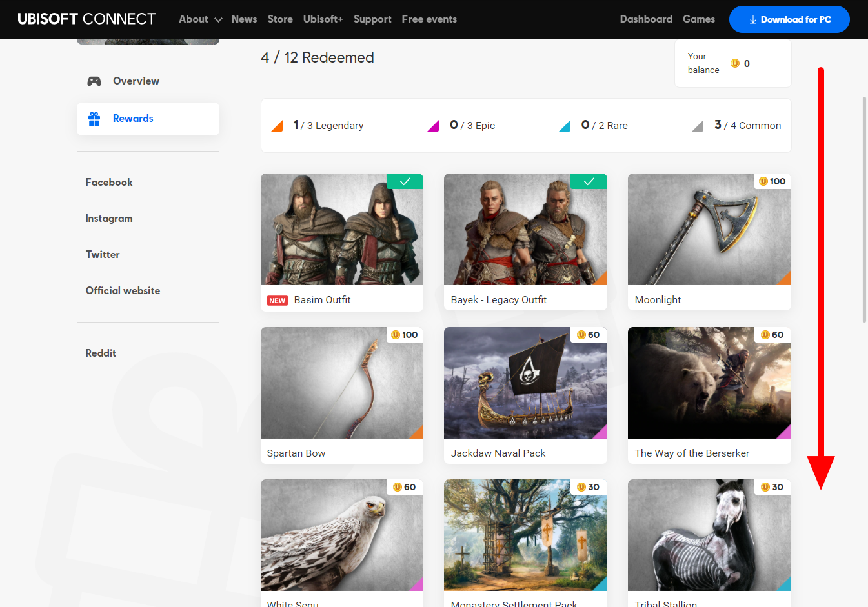Open the White Senu eagle thumbnail
Screen dimensions: 868x607
pos(342,535)
